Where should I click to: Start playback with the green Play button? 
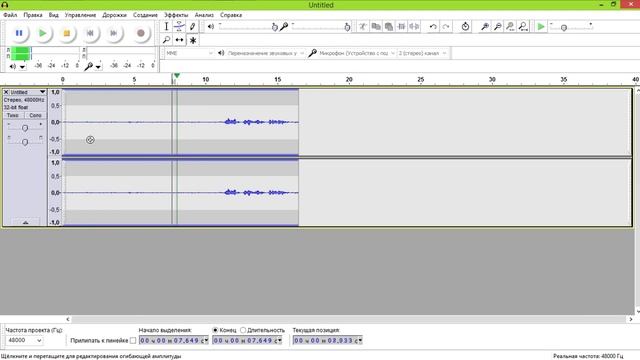(42, 33)
